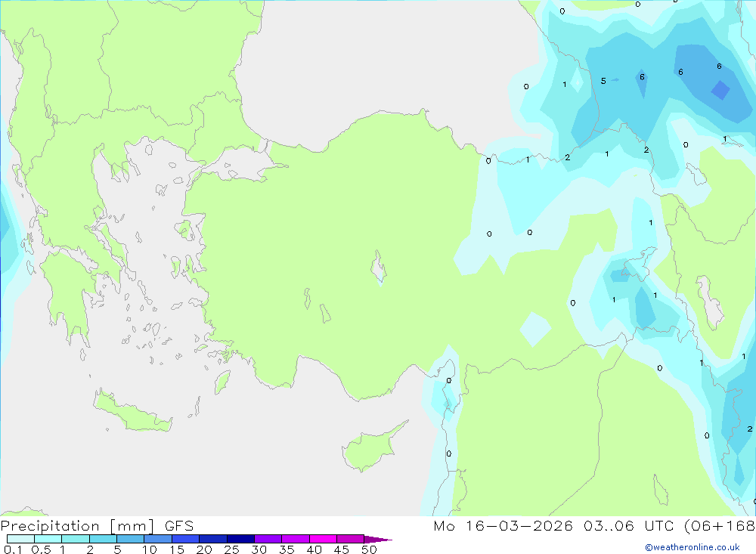Click the legend label "0.5"
Viewport: 756px width, 554px height.
(41, 549)
